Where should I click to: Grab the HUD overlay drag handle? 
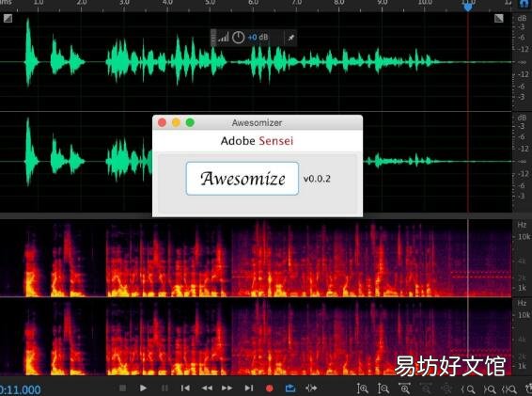213,38
